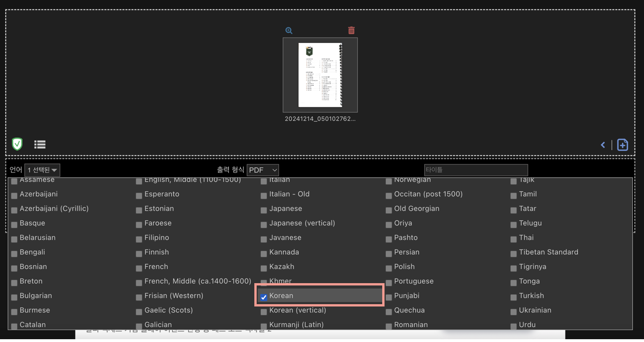This screenshot has height=342, width=644.
Task: Click the Quechua language label
Action: click(x=409, y=310)
